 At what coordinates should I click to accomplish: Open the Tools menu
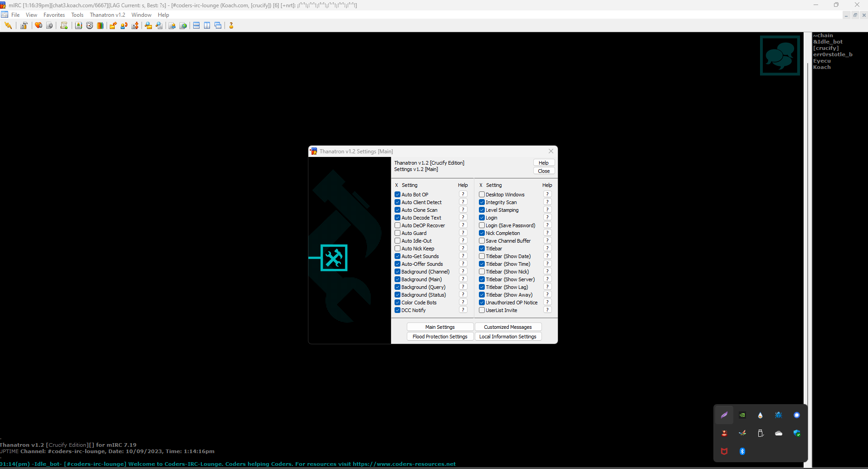(x=77, y=15)
